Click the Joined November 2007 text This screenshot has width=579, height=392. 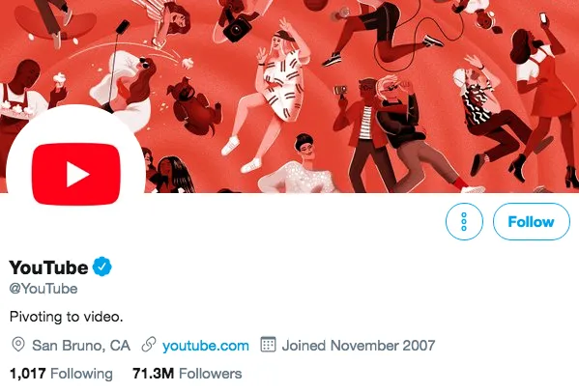[x=359, y=346]
